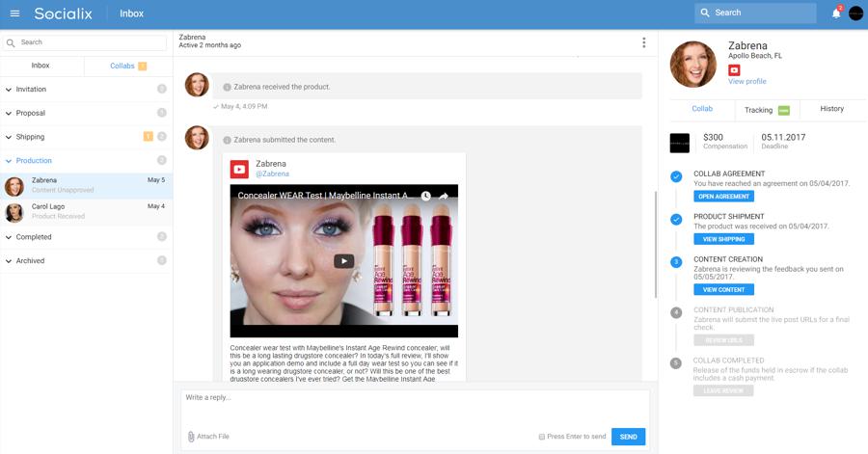Click the black brand logo thumbnail
This screenshot has height=454, width=868.
point(680,143)
